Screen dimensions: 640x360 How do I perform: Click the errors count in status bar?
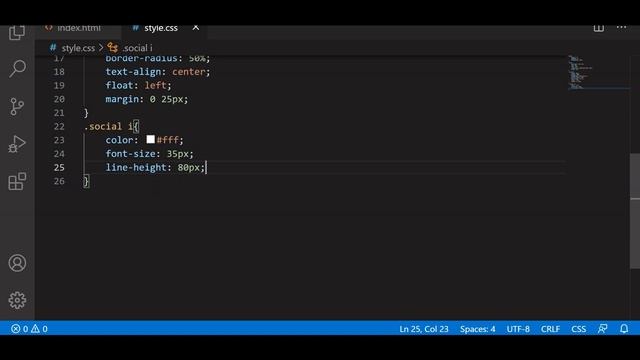(20, 329)
